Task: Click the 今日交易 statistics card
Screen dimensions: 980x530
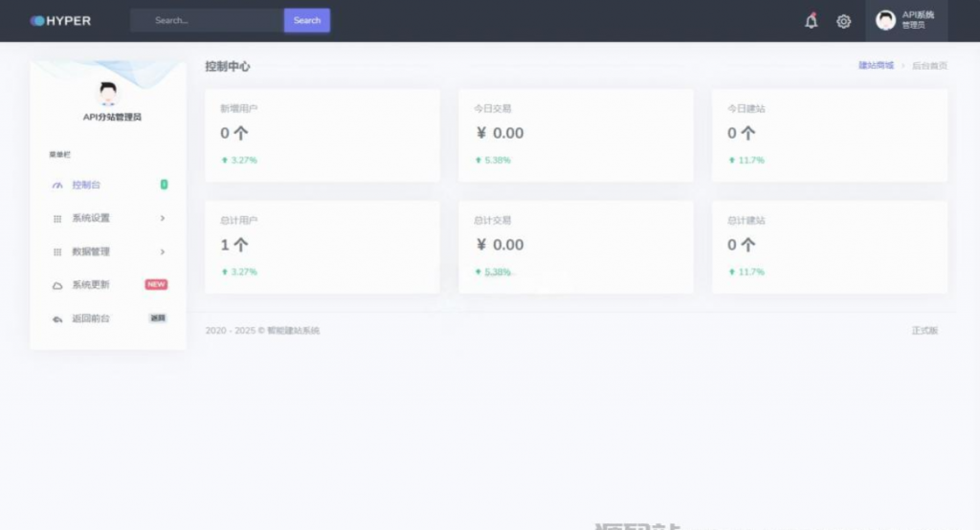Action: tap(575, 136)
